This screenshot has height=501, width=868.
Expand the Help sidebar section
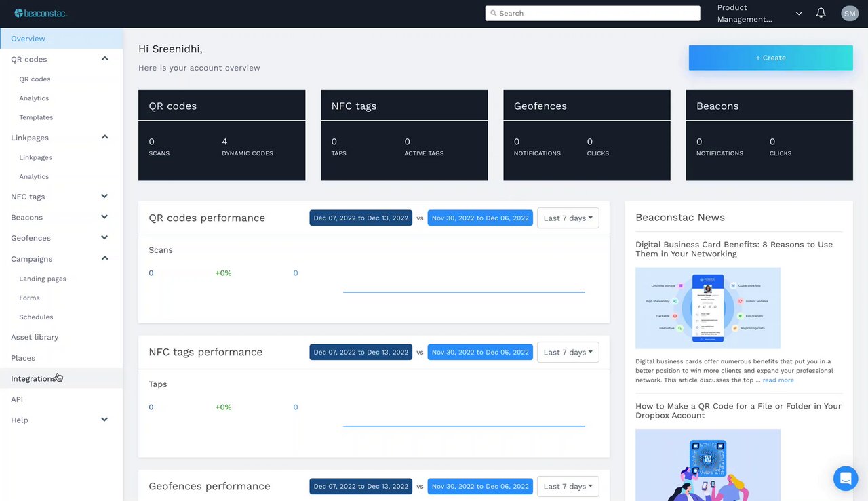tap(104, 420)
